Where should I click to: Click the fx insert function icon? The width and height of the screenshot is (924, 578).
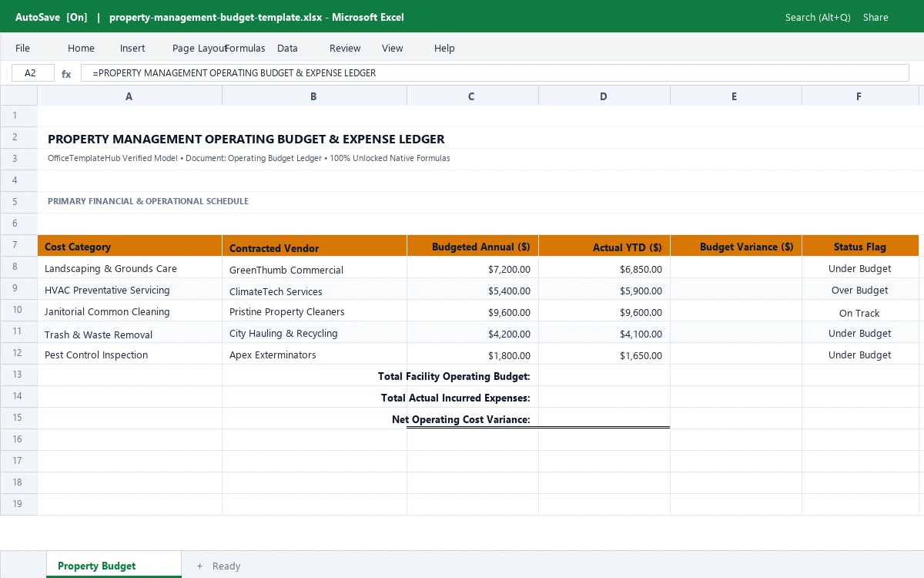pyautogui.click(x=66, y=74)
